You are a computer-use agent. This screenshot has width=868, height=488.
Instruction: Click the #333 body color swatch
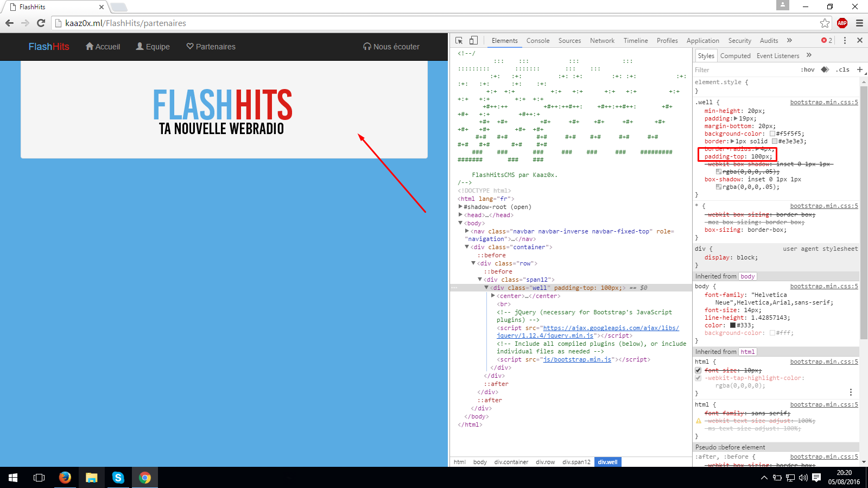coord(733,325)
